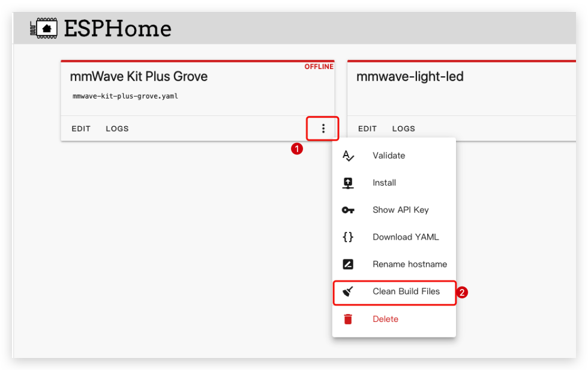Screen dimensions: 588x370
Task: Open EDIT for mmWave Kit Plus Grove
Action: click(81, 129)
